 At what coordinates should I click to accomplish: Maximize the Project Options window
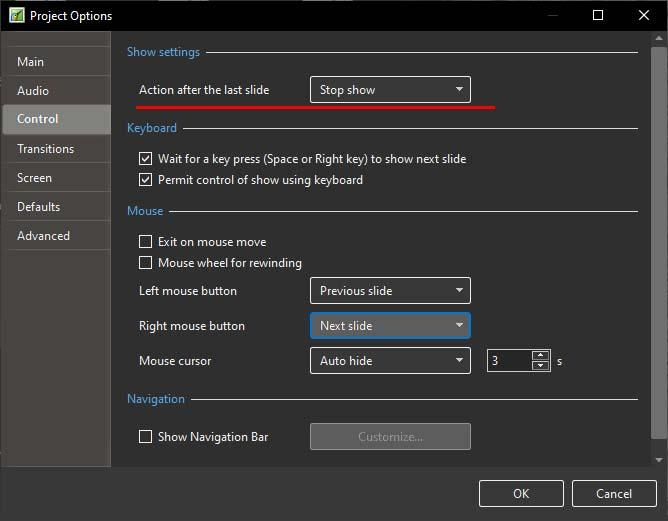(598, 15)
